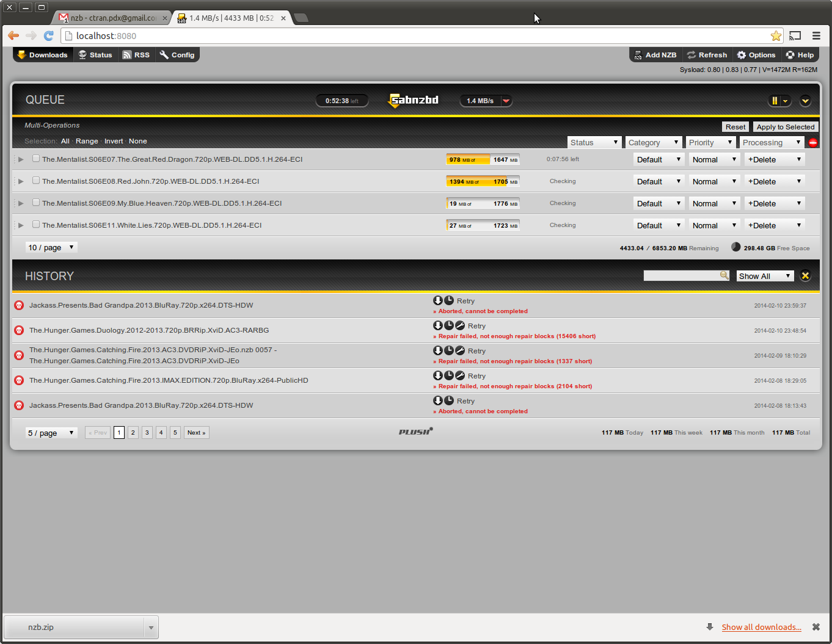Select checkbox for Mentalist S06E11 White Lies
Image resolution: width=832 pixels, height=644 pixels.
(x=36, y=224)
